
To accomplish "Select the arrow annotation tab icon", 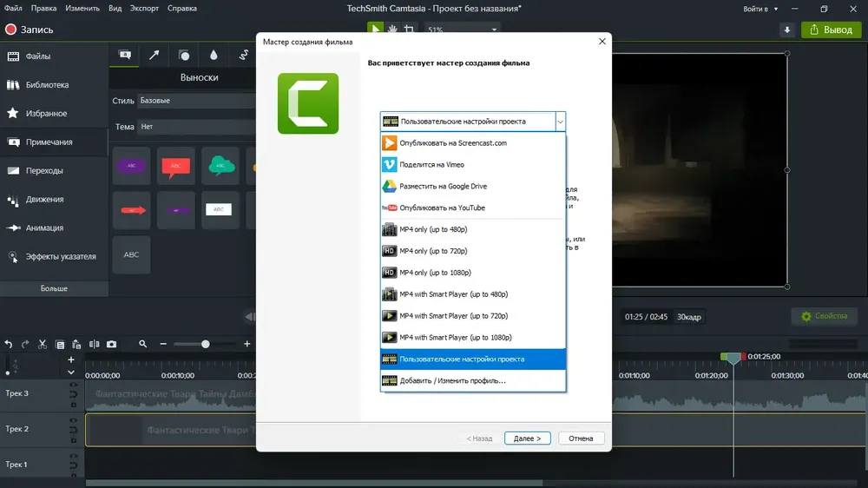I will 154,55.
